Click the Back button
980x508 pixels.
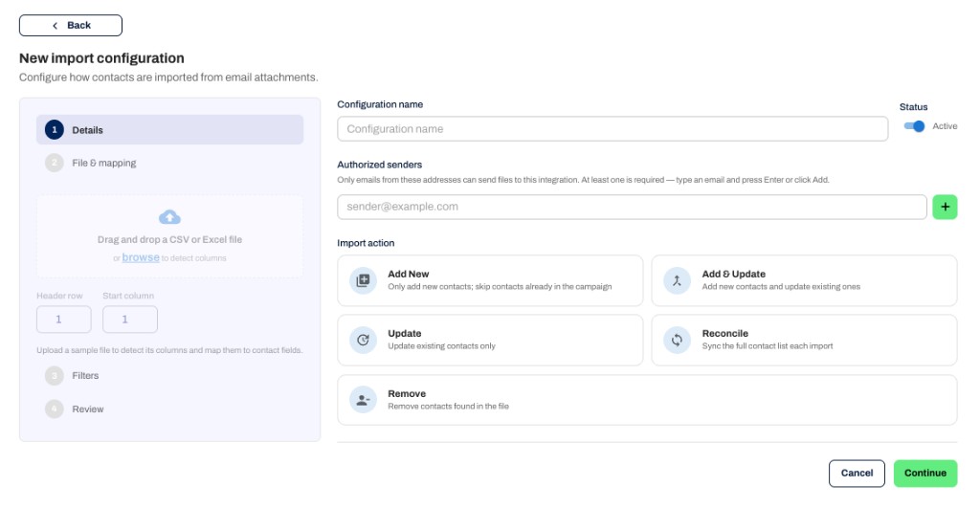click(71, 26)
